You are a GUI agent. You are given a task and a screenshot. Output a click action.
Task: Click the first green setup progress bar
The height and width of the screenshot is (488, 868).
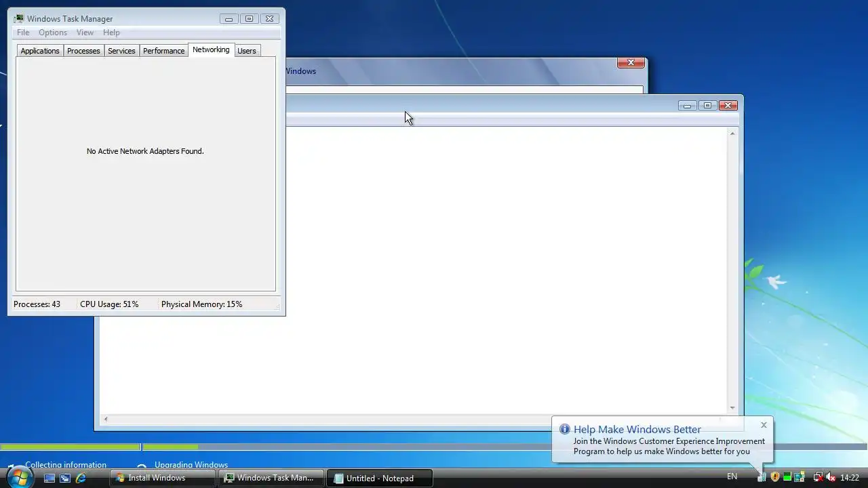pos(70,447)
